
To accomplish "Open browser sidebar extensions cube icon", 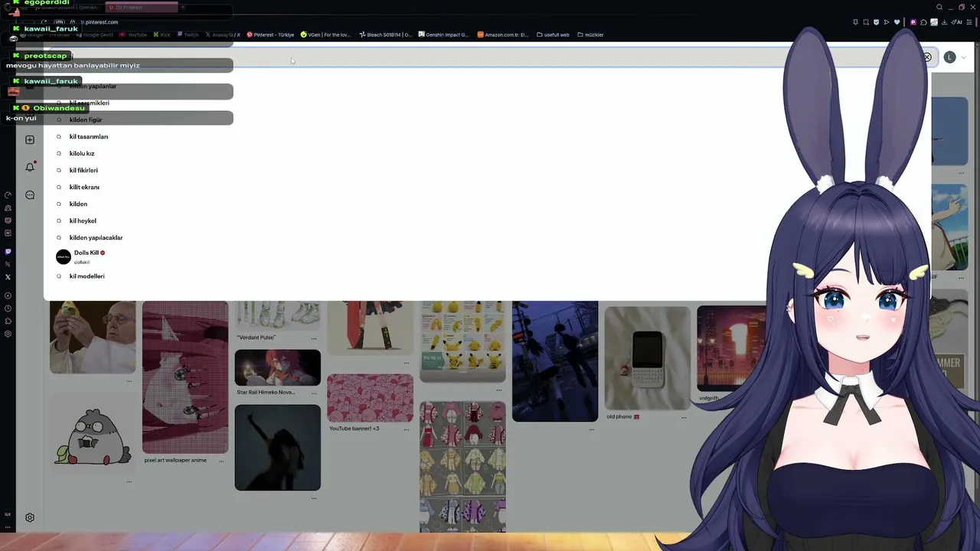I will [8, 321].
